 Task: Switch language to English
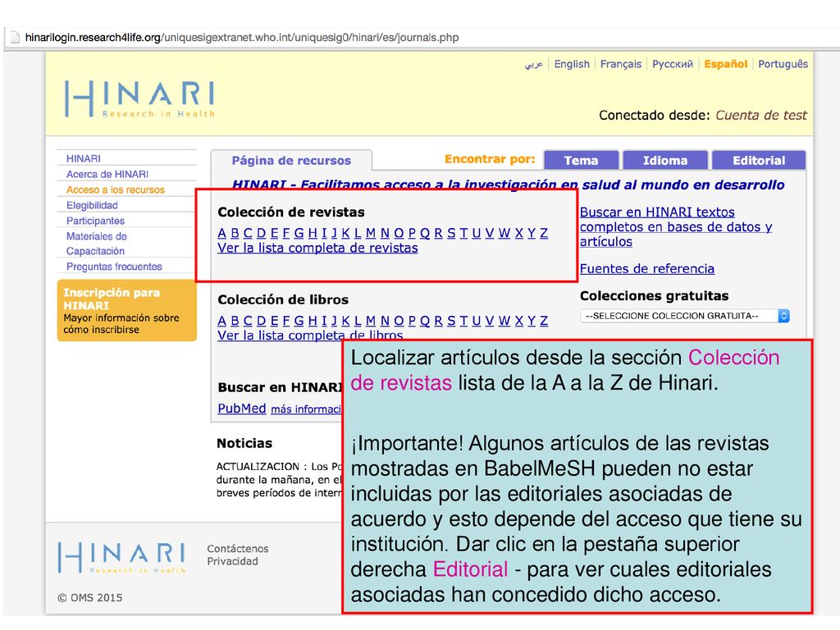[572, 64]
